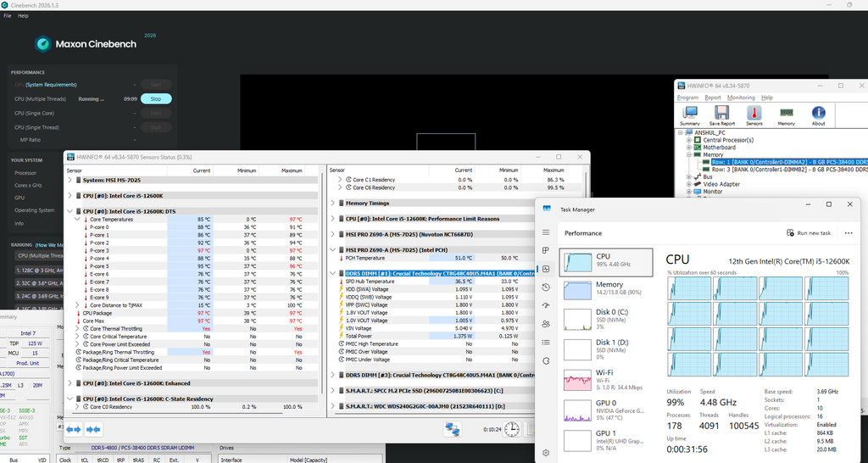Expand Nuvoton NCT6687D sensor group
The height and width of the screenshot is (463, 868).
click(332, 234)
